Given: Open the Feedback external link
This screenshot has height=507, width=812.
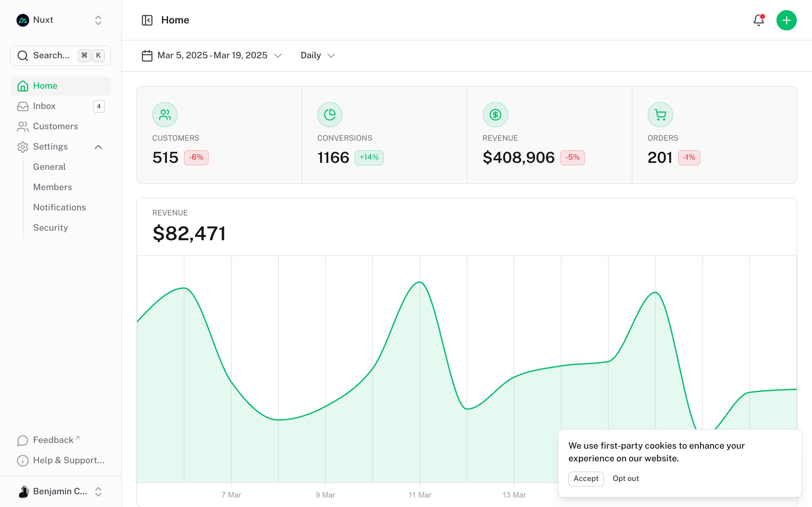Looking at the screenshot, I should point(53,440).
